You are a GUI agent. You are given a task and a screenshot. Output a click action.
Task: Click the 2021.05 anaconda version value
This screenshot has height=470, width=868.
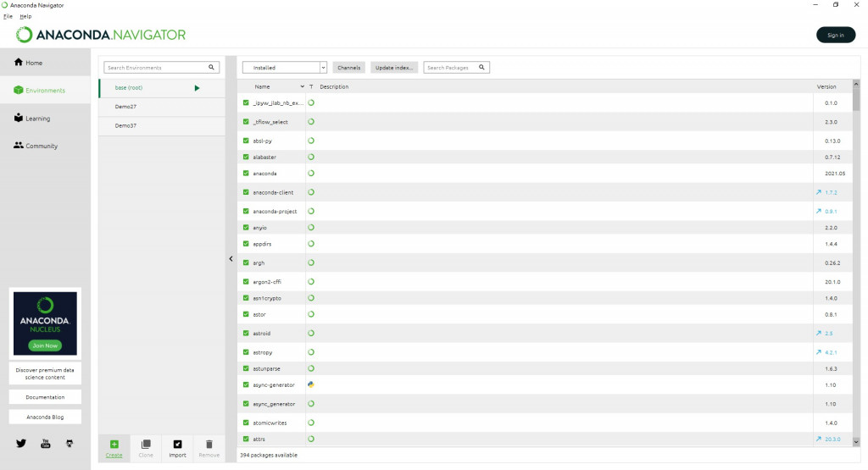835,174
